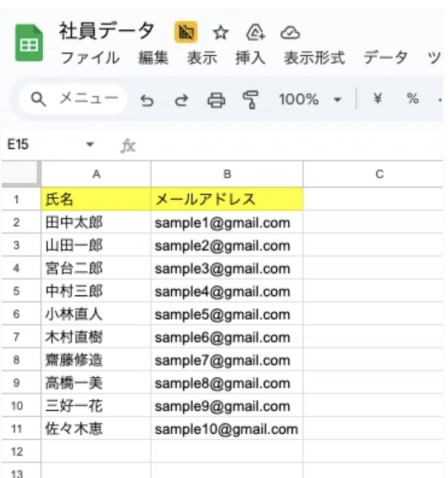Format as percent with % button
448x478 pixels.
[413, 98]
